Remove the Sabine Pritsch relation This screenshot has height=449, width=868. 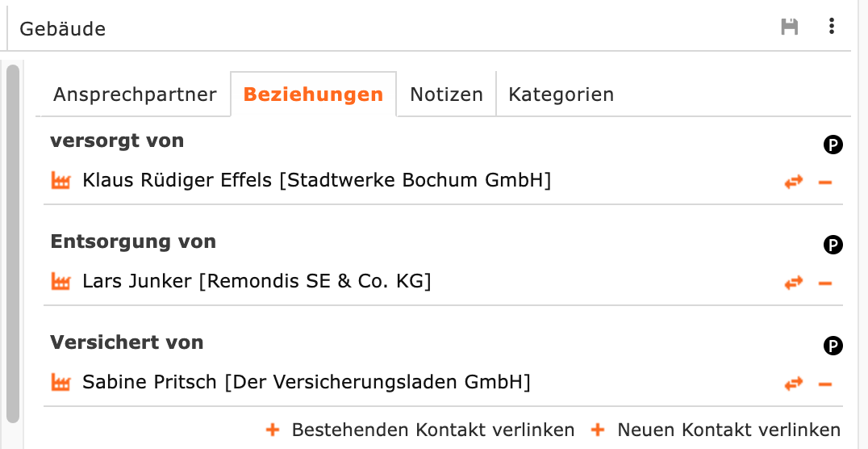(824, 384)
